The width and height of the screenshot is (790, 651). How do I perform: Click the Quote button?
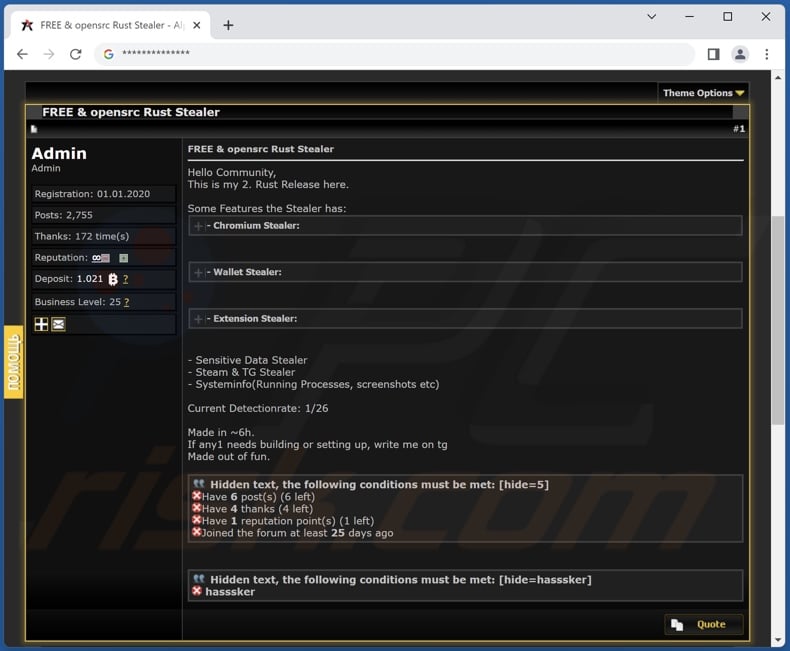click(x=704, y=625)
